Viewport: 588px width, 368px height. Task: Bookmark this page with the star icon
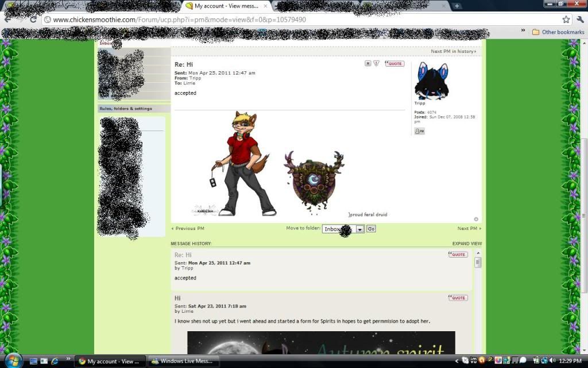click(566, 20)
